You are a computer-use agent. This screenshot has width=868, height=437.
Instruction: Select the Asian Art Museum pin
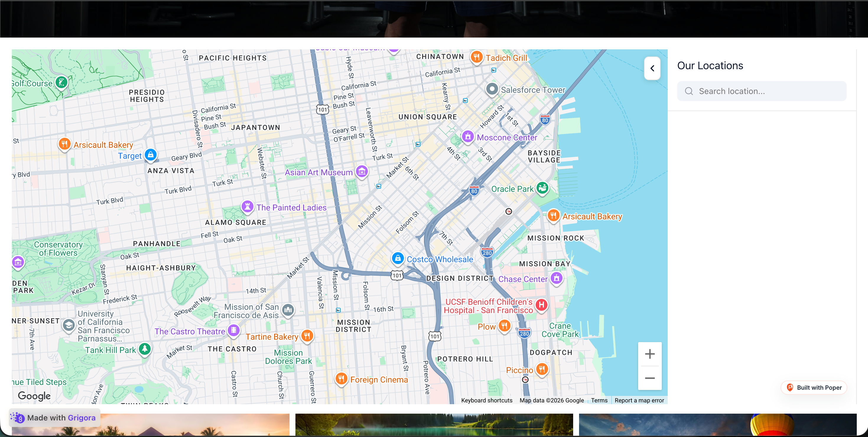362,171
